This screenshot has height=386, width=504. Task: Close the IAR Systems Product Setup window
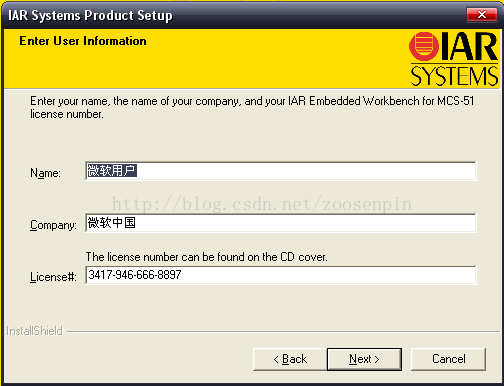click(482, 15)
